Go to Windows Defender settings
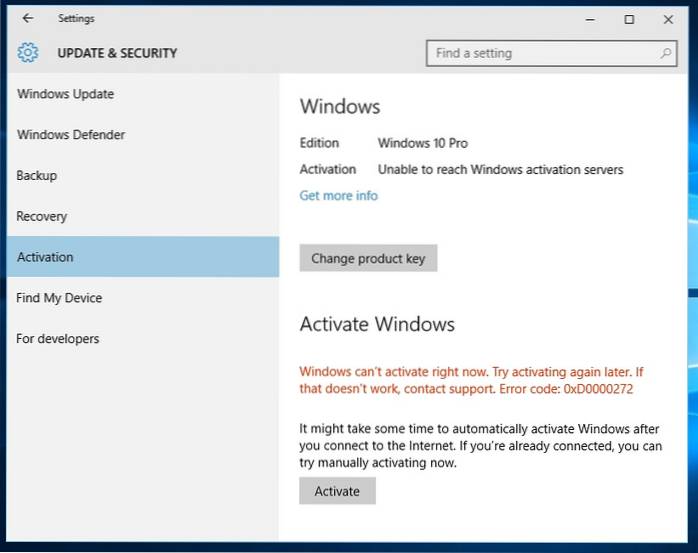Screen dimensions: 698x553 [x=70, y=135]
